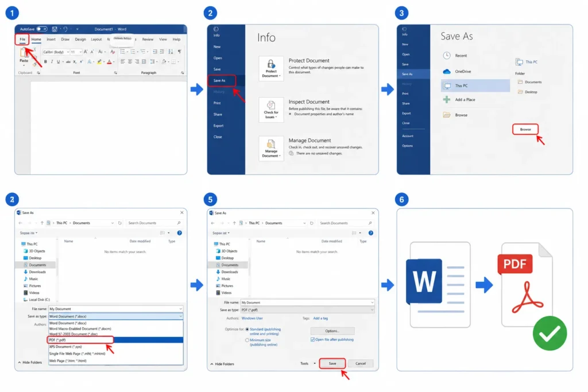Screen dimensions: 588x392
Task: Open the Check for Issues dropdown button
Action: [x=271, y=110]
